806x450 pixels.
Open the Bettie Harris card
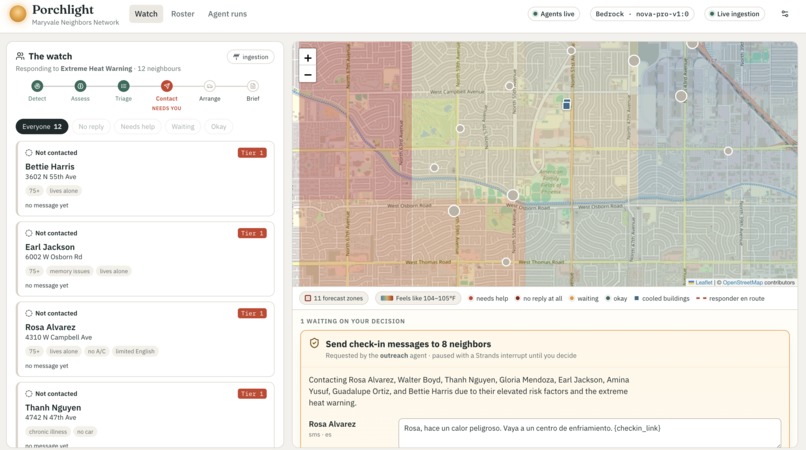point(145,178)
